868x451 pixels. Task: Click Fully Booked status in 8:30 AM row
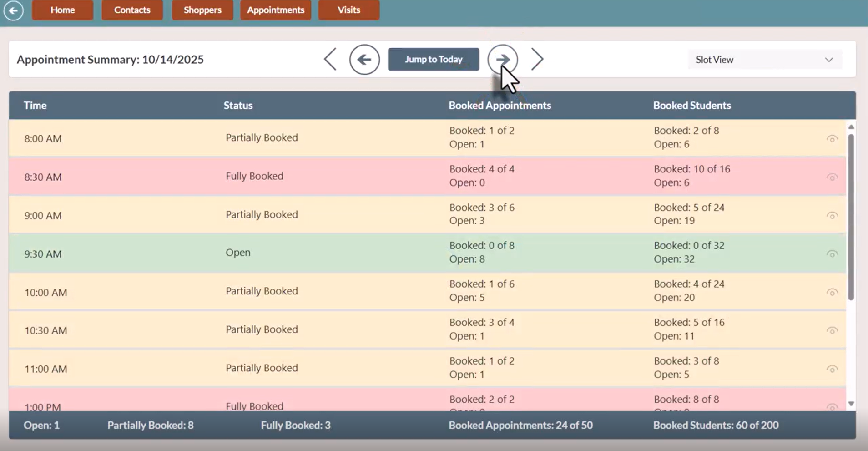254,176
